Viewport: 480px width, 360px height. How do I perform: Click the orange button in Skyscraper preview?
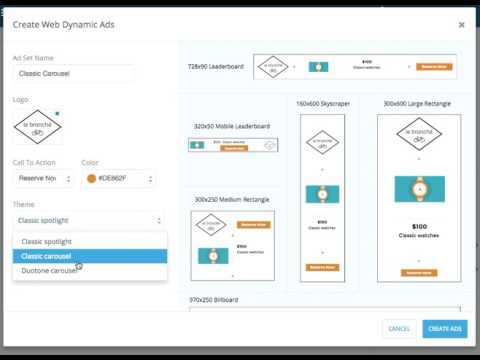coord(322,267)
